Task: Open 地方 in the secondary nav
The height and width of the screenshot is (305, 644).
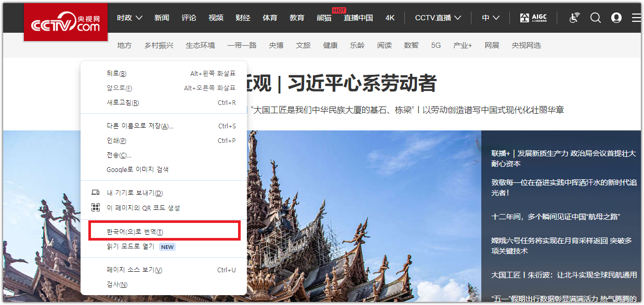Action: (124, 45)
